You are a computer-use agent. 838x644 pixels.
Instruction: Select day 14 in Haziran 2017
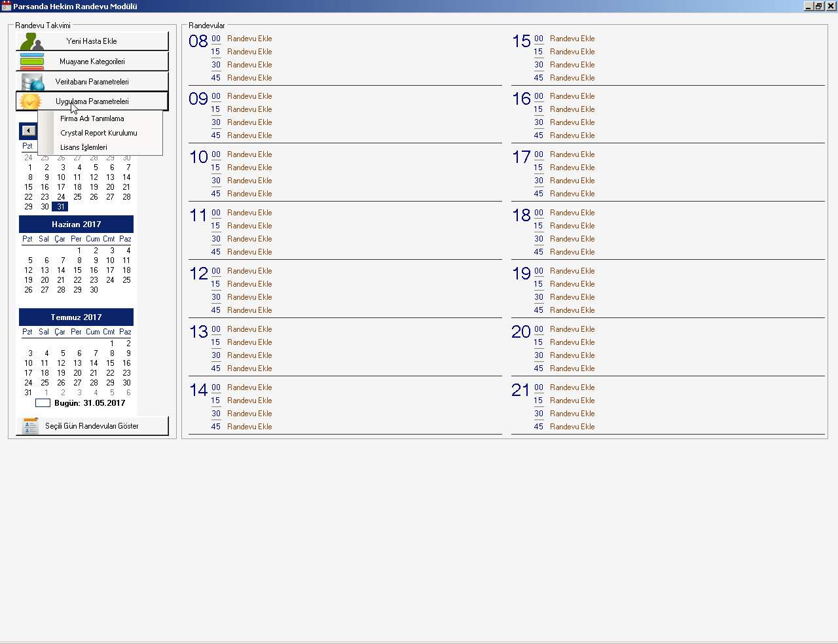[x=61, y=270]
